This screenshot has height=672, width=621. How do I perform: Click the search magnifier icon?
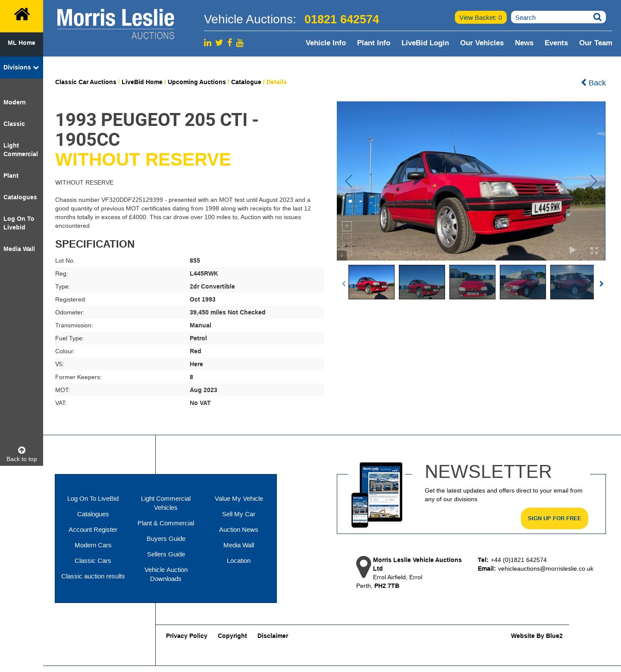[x=597, y=17]
